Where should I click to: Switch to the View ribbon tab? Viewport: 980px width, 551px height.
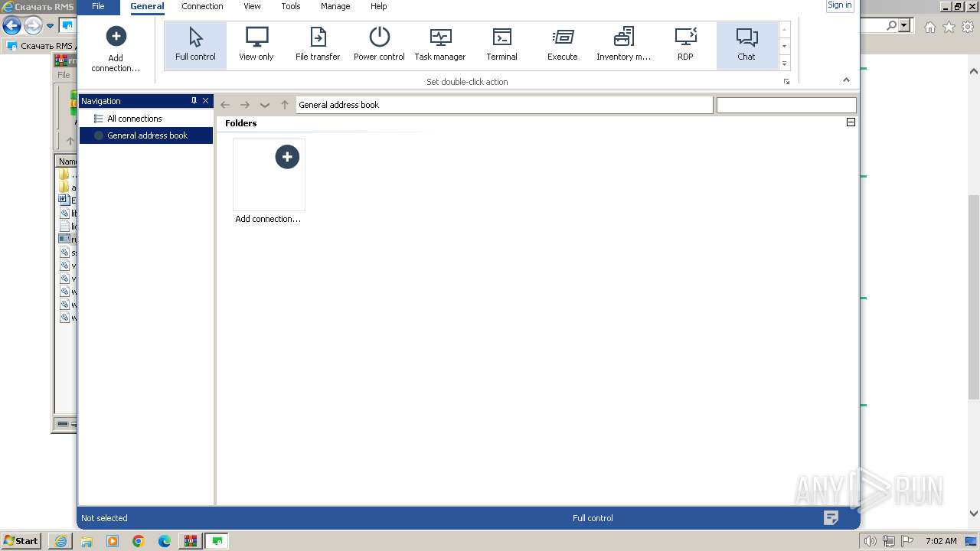tap(252, 6)
